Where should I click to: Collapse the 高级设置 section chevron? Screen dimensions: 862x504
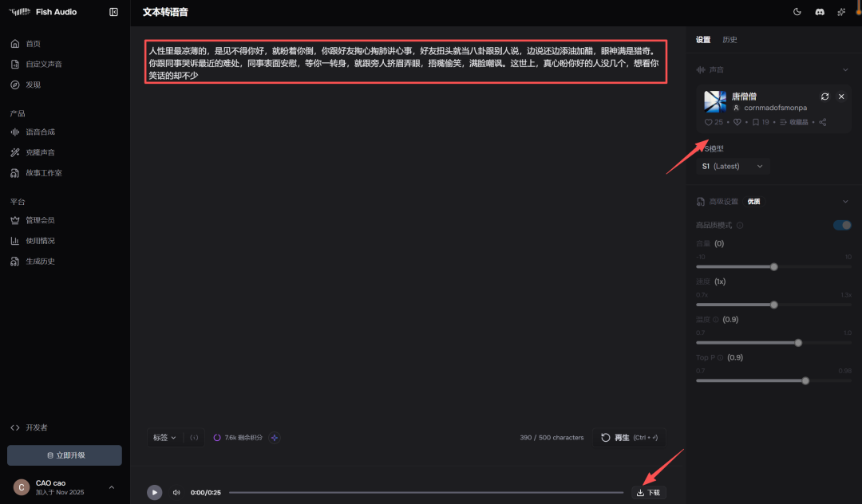[x=845, y=202]
